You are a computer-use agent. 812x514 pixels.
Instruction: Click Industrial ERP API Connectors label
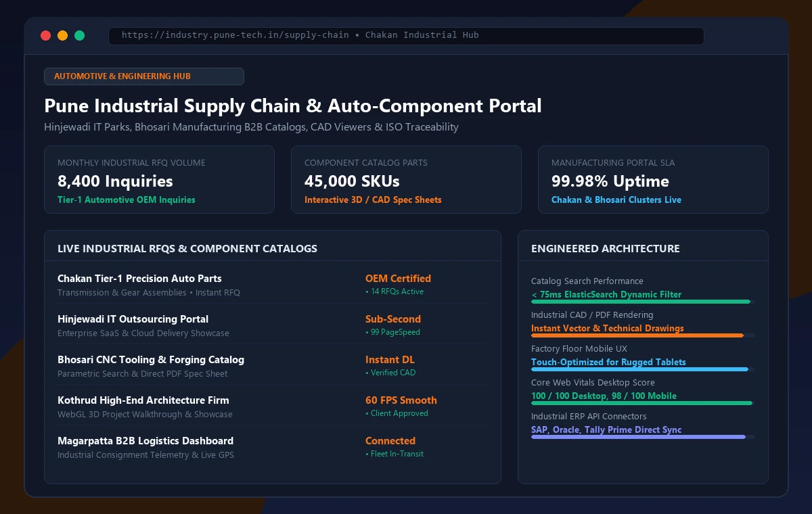[x=589, y=417]
